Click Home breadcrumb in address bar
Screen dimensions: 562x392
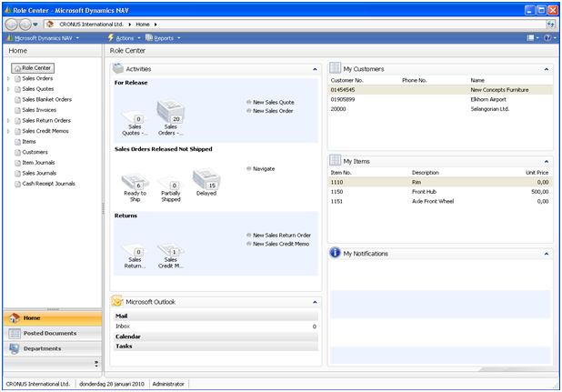coord(142,25)
